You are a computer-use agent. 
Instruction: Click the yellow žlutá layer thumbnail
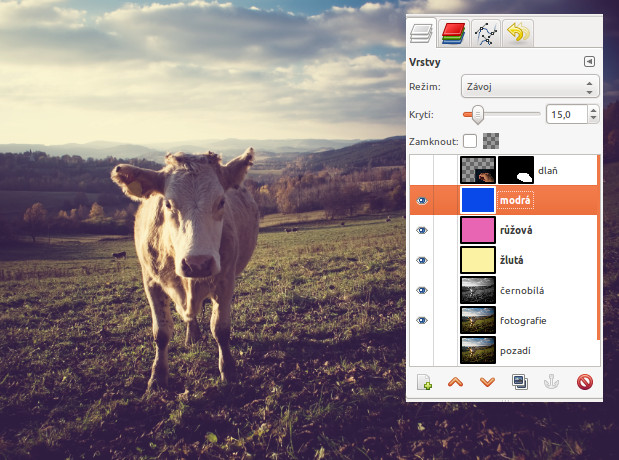click(x=478, y=260)
